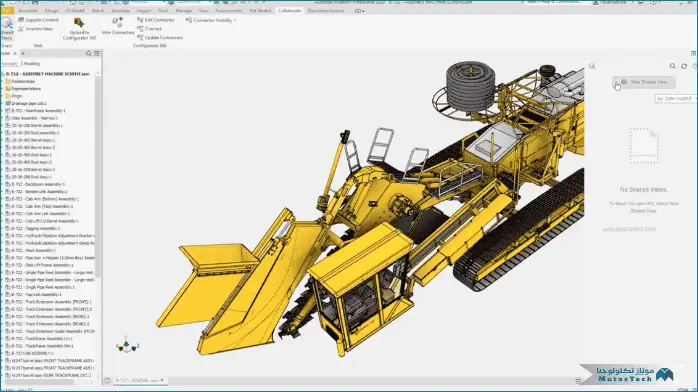This screenshot has height=392, width=698.
Task: Select the Update Connectors command
Action: point(160,38)
